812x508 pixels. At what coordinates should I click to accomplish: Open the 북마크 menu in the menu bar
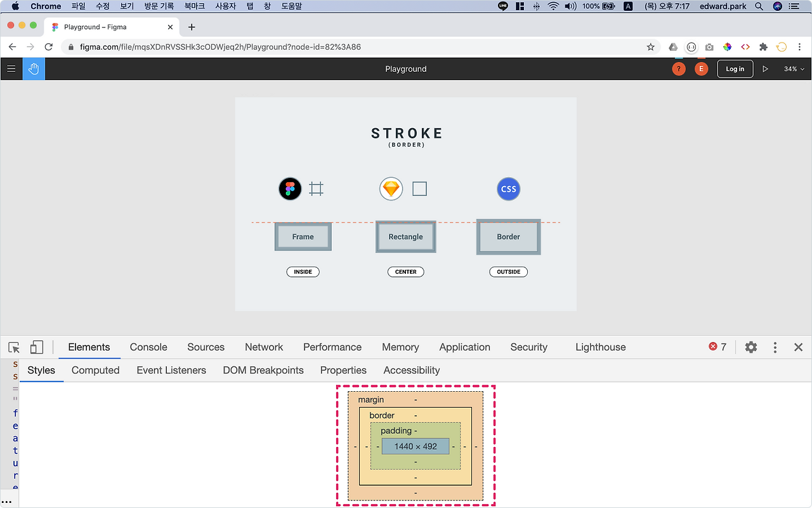click(x=195, y=6)
